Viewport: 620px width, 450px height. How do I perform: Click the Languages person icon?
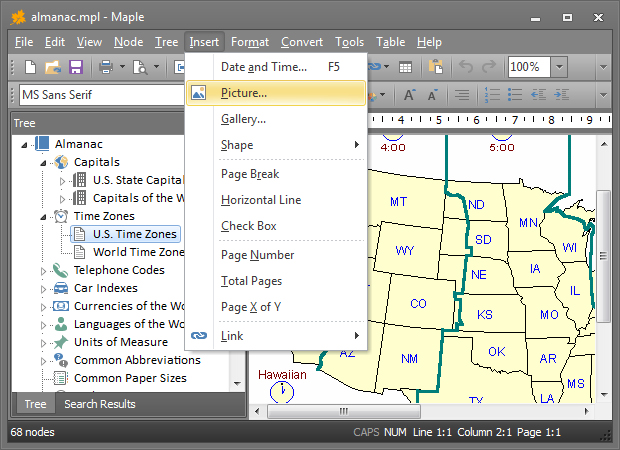click(x=60, y=324)
